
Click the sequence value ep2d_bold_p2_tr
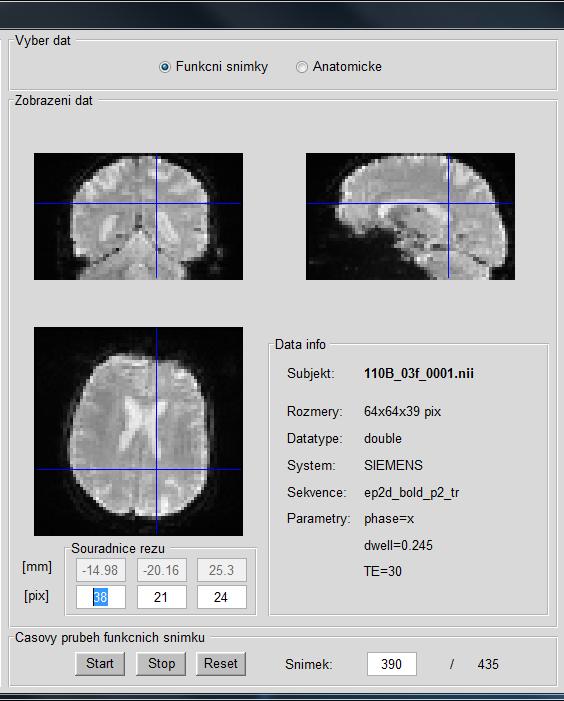pos(412,492)
